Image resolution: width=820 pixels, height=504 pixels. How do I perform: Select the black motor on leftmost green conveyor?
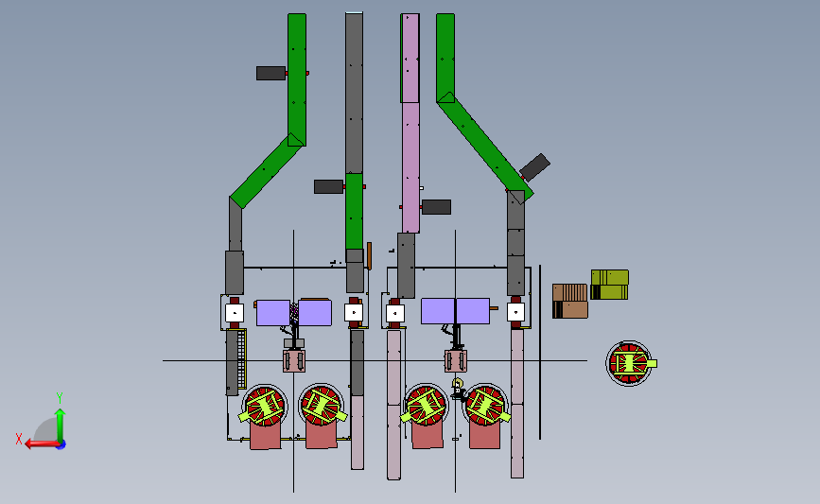tap(270, 73)
